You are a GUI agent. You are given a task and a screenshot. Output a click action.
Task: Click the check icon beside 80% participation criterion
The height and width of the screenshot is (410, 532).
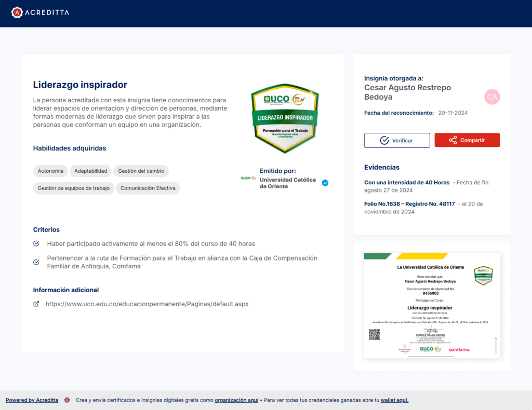pyautogui.click(x=36, y=243)
